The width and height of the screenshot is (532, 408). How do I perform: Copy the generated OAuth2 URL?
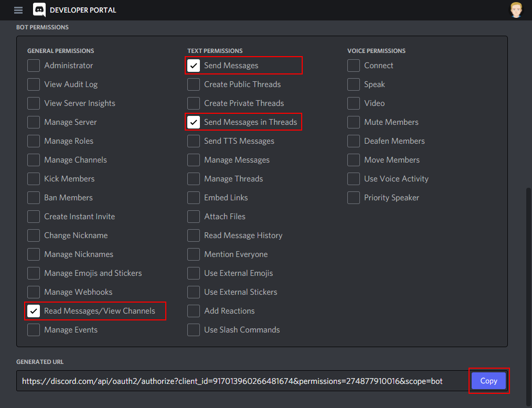click(488, 381)
